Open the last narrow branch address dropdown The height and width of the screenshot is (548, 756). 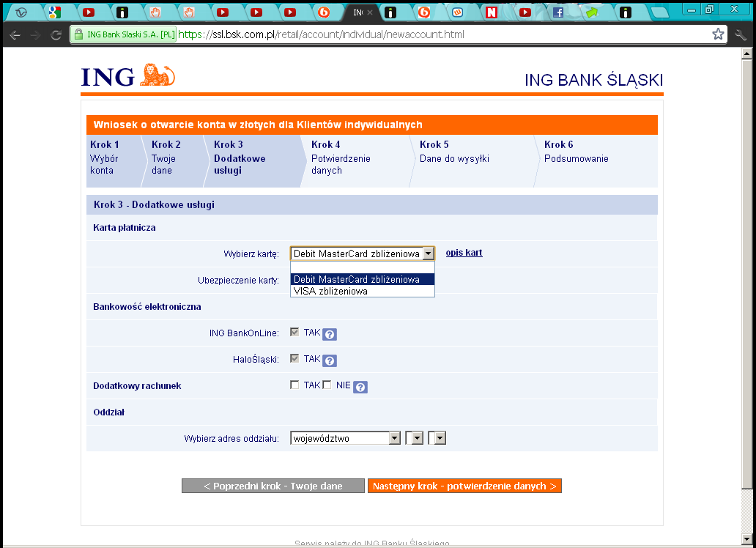[x=437, y=438]
